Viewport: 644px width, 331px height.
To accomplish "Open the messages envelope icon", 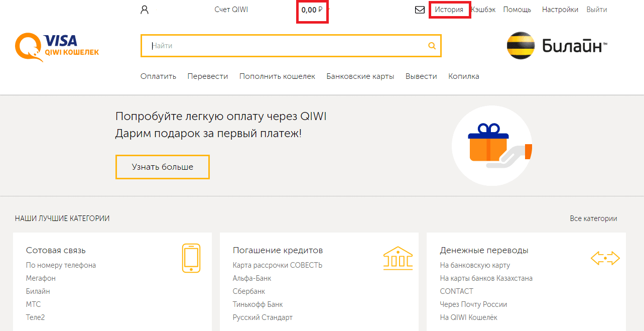I will pyautogui.click(x=420, y=10).
